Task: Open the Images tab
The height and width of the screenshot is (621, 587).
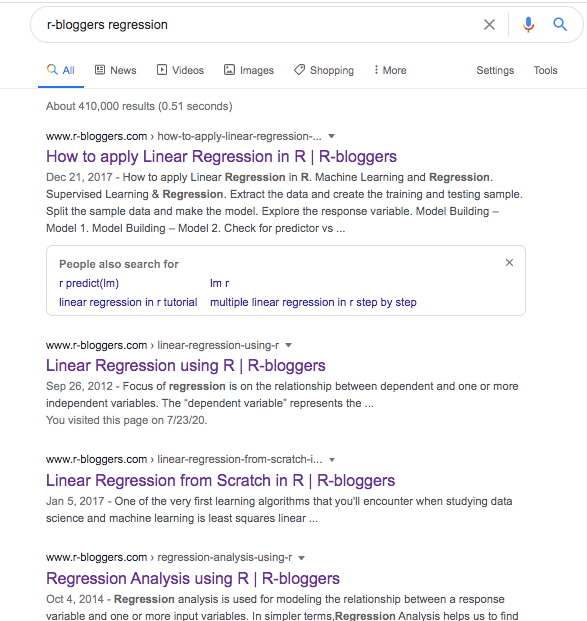Action: tap(249, 70)
